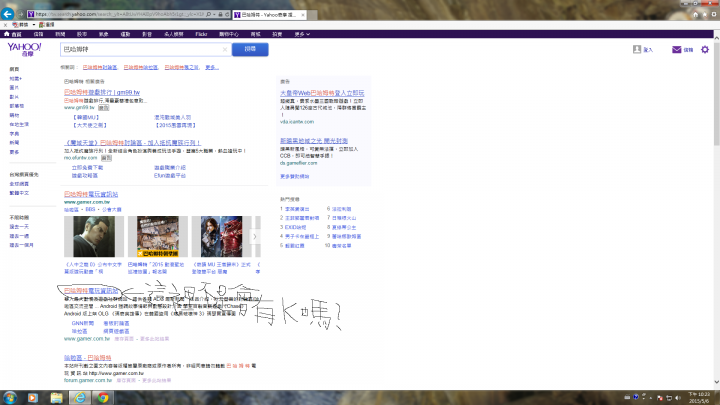Click the browser Back arrow button
Viewport: 720px width, 405px height.
pos(7,14)
